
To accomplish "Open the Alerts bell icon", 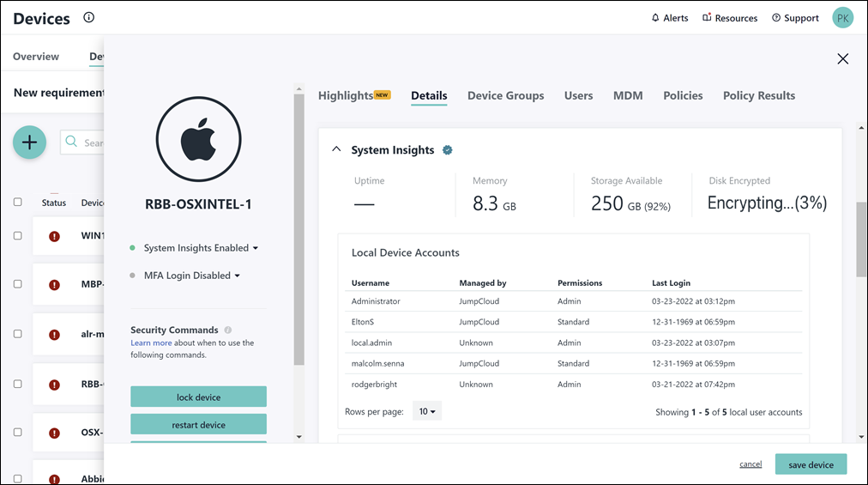I will [656, 18].
